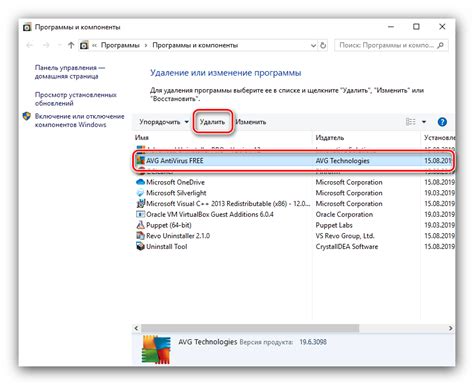Screen dimensions: 474x385
Task: Click the search magnifier icon
Action: [x=440, y=45]
